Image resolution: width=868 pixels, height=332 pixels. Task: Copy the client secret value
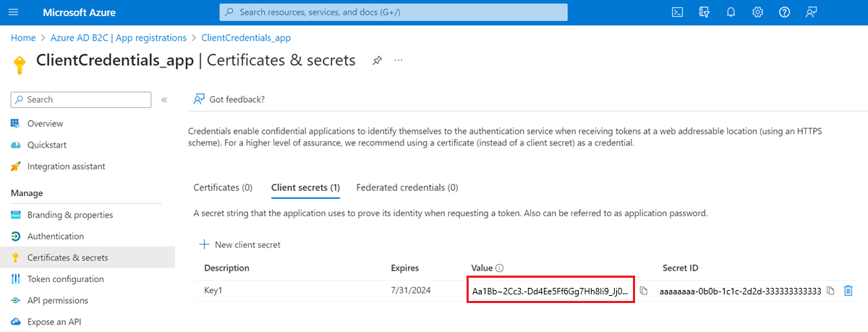(x=644, y=291)
